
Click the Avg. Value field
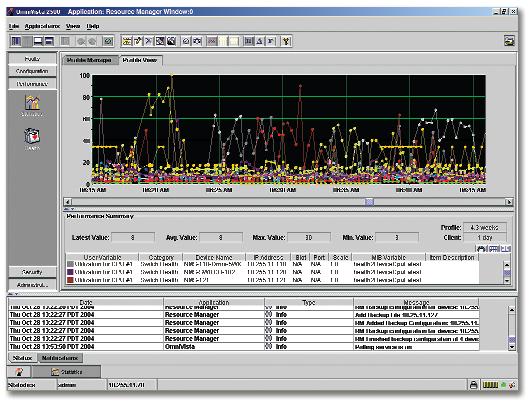(x=221, y=237)
